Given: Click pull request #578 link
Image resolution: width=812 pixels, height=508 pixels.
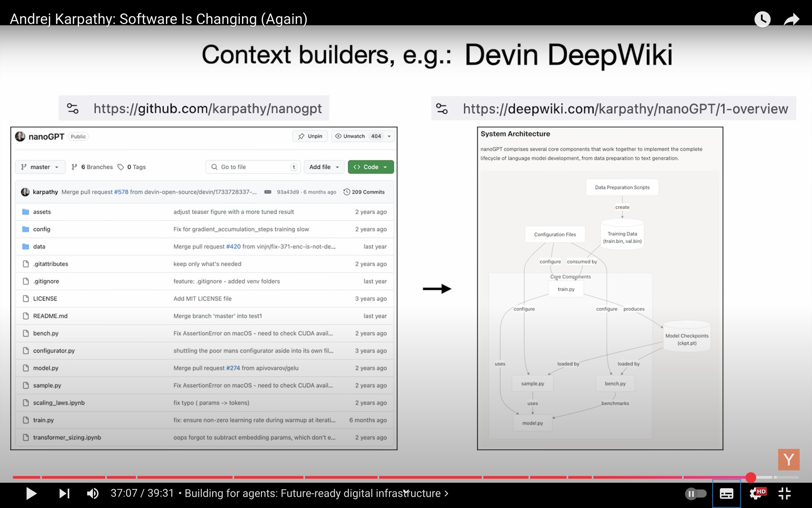Looking at the screenshot, I should click(x=121, y=192).
